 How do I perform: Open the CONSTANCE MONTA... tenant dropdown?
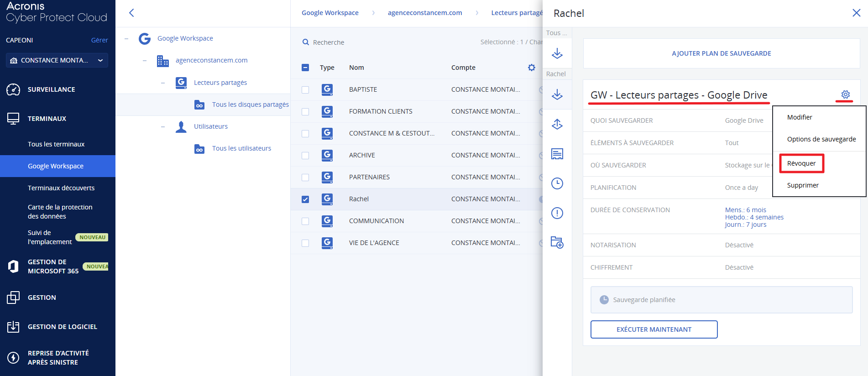57,60
